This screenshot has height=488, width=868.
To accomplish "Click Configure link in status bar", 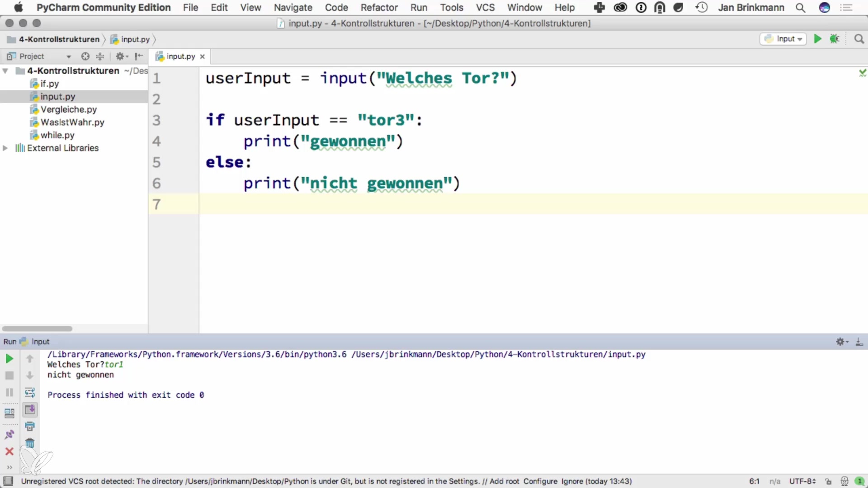I will coord(540,481).
